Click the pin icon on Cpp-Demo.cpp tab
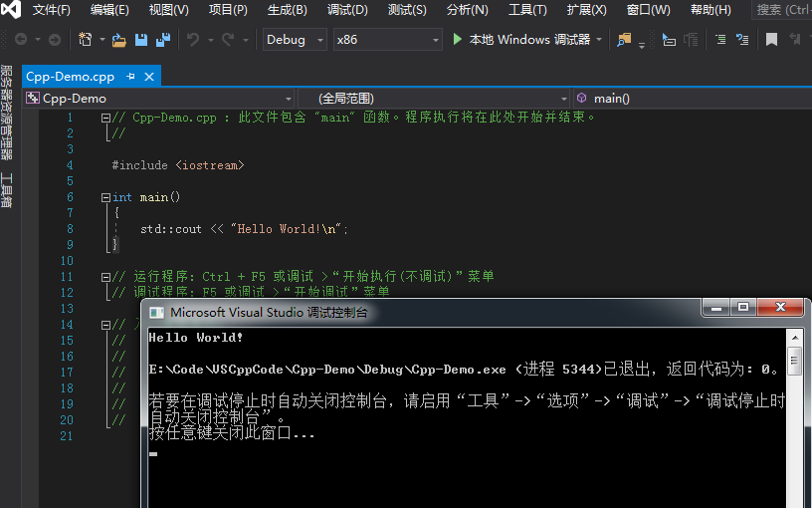The width and height of the screenshot is (812, 508). click(130, 76)
